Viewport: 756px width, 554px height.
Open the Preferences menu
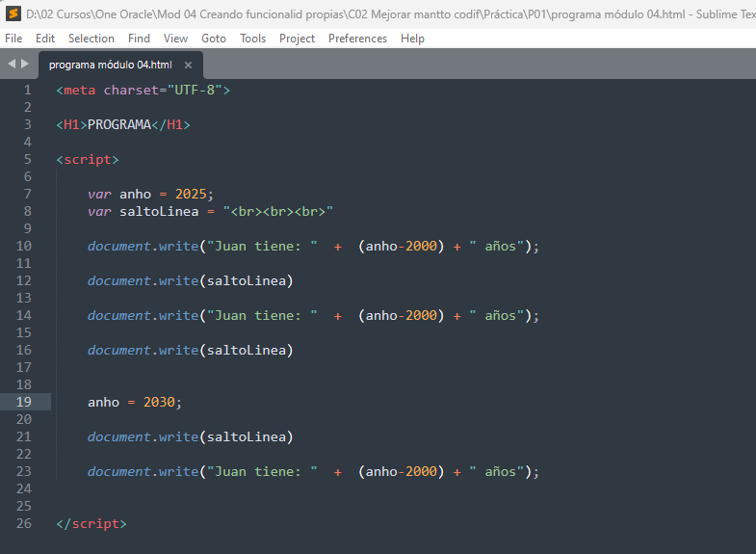[x=357, y=39]
